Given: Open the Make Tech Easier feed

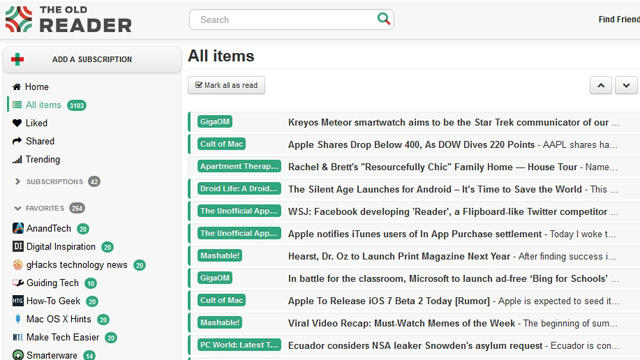Looking at the screenshot, I should [x=63, y=337].
